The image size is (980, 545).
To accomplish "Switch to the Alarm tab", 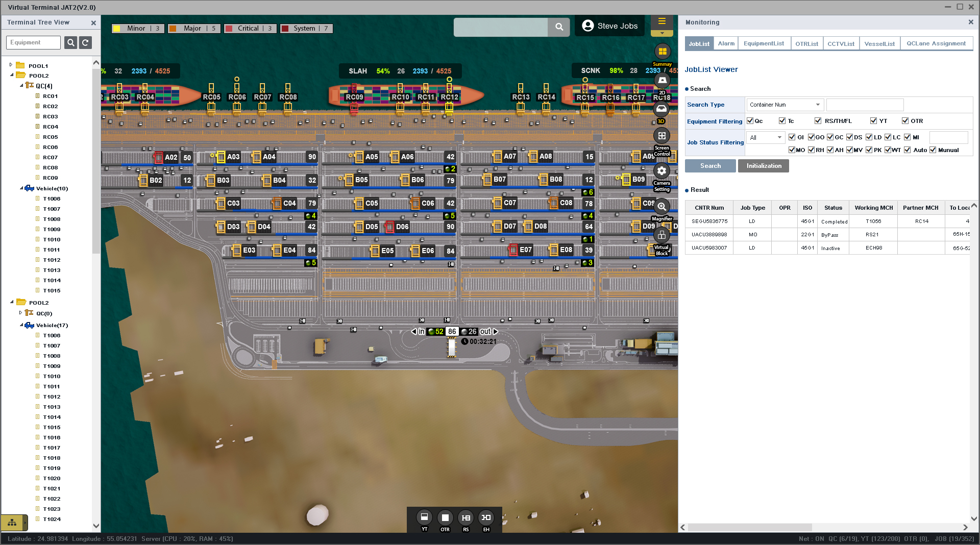I will coord(726,44).
